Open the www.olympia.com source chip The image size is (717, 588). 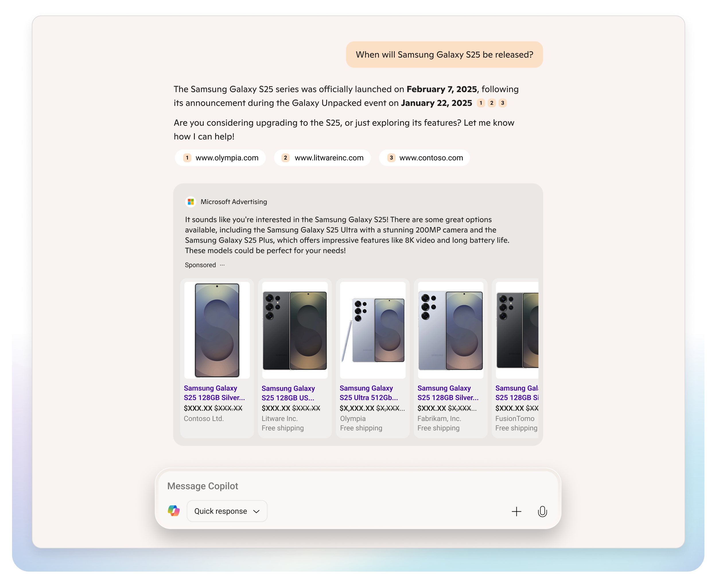coord(220,158)
